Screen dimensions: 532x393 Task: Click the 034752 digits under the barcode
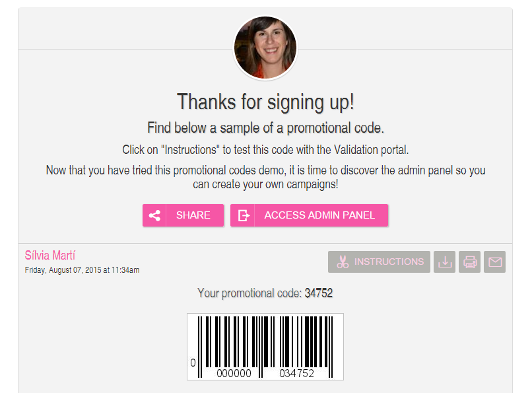point(296,374)
